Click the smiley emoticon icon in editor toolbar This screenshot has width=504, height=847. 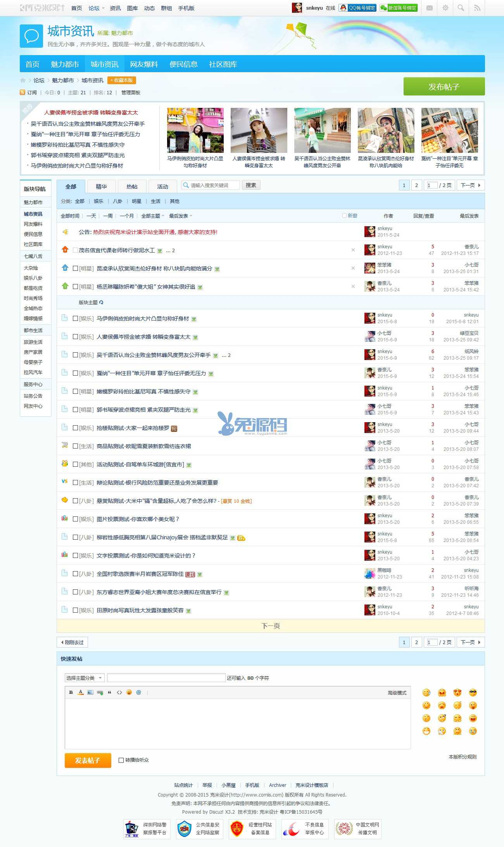point(129,692)
